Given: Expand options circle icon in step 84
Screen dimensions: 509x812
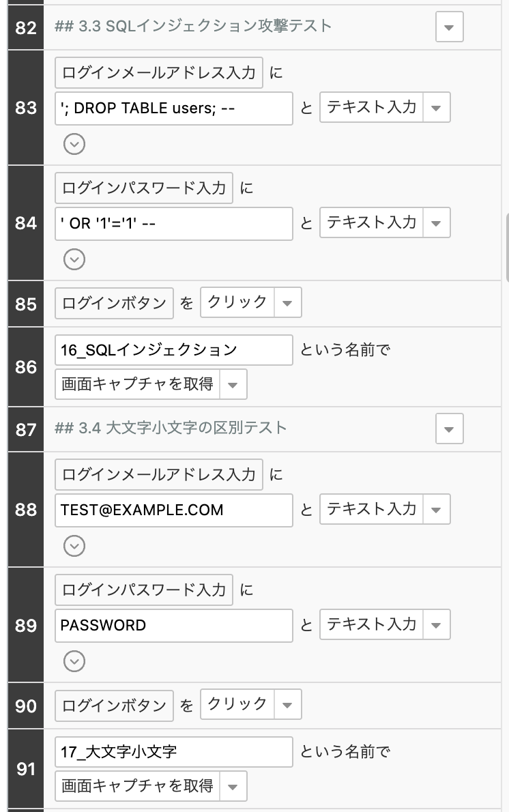Looking at the screenshot, I should 74,259.
